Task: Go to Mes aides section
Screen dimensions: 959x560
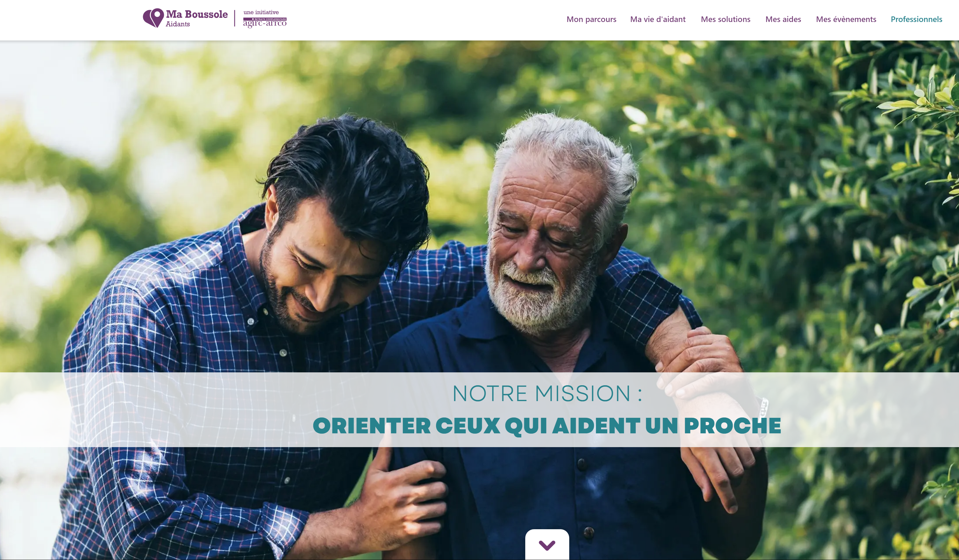Action: [783, 19]
